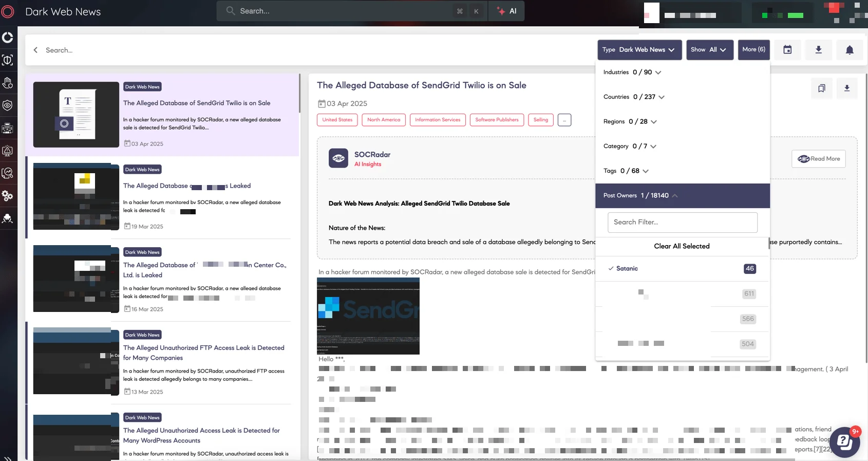The width and height of the screenshot is (868, 461).
Task: Click the news list scrollbar
Action: (299, 94)
